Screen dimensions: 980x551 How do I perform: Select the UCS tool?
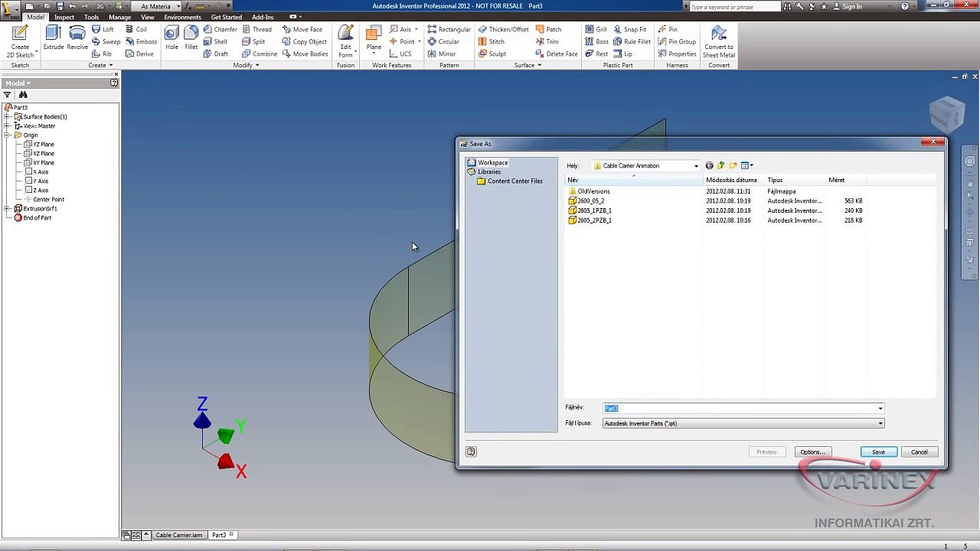pos(400,54)
